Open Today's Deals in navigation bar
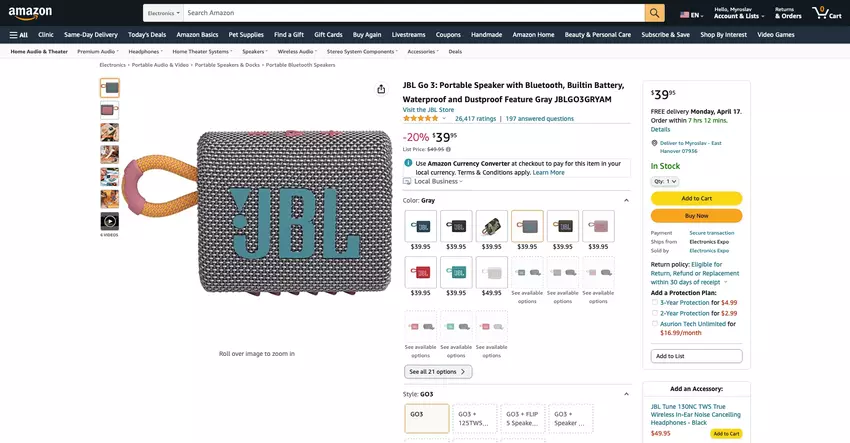 (x=147, y=35)
